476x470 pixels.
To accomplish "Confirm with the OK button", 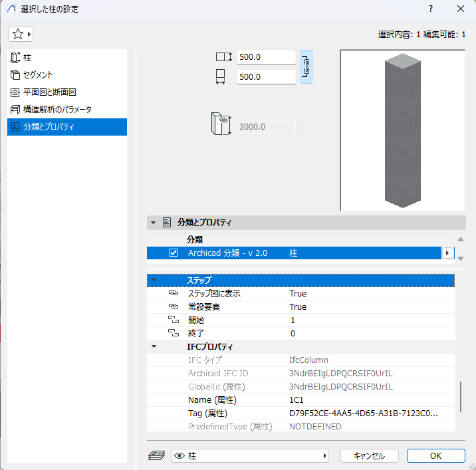I will pyautogui.click(x=435, y=455).
